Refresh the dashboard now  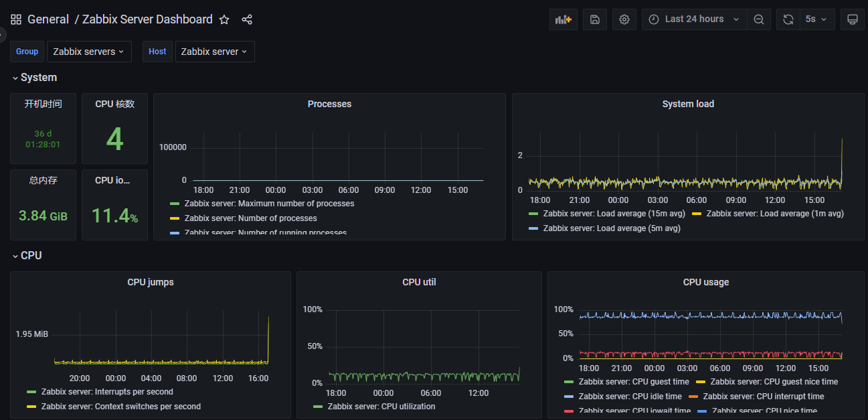[x=788, y=19]
